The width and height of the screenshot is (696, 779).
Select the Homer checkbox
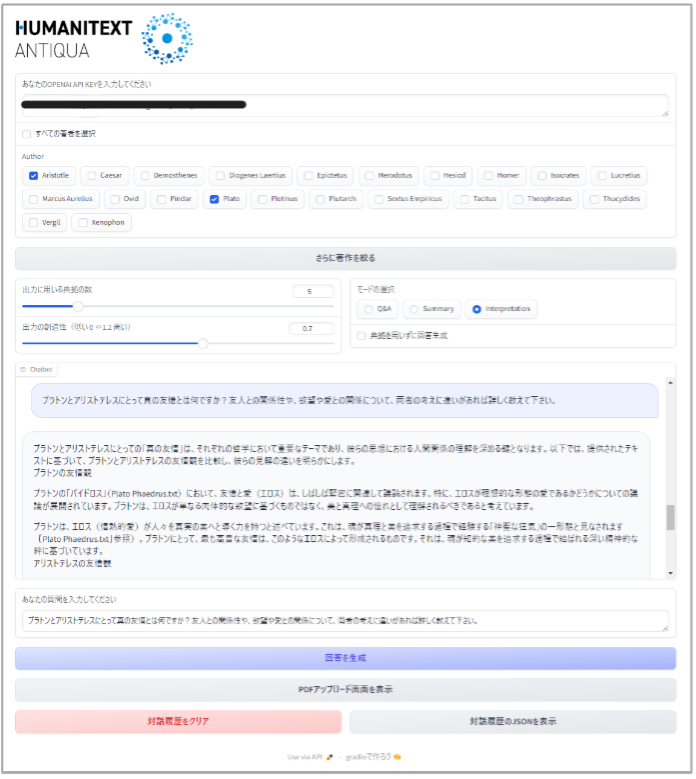pos(488,176)
